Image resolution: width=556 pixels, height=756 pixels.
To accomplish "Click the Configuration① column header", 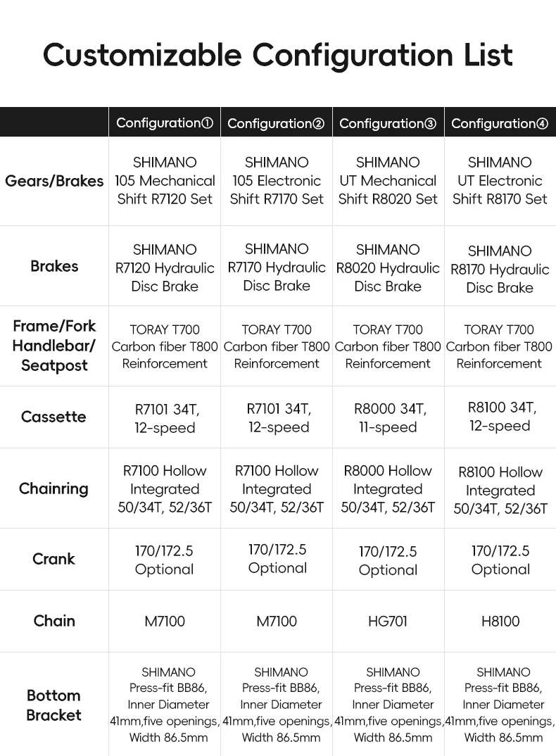I will point(165,123).
